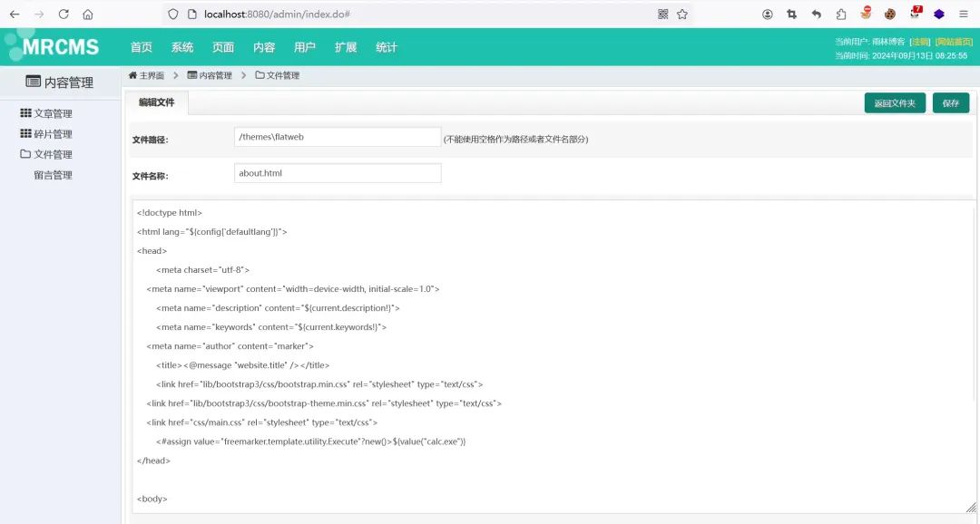Click the folder icon next to 文件管理 in sidebar
Viewport: 980px width, 524px height.
[x=25, y=153]
